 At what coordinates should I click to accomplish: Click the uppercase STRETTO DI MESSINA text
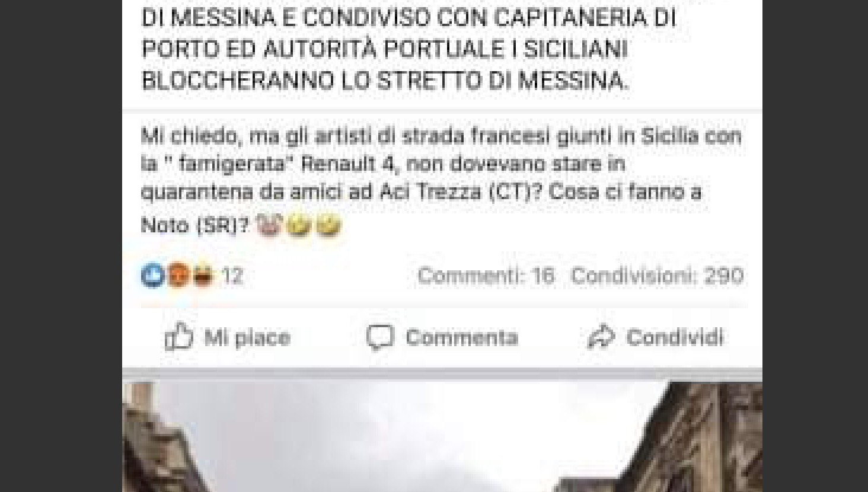(502, 81)
